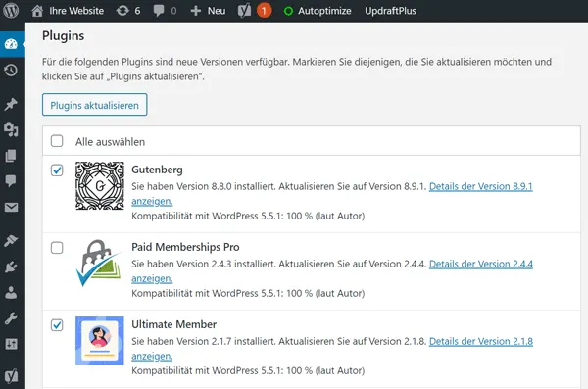Open Details der Version 2.4.4 link
This screenshot has height=389, width=588.
click(481, 265)
